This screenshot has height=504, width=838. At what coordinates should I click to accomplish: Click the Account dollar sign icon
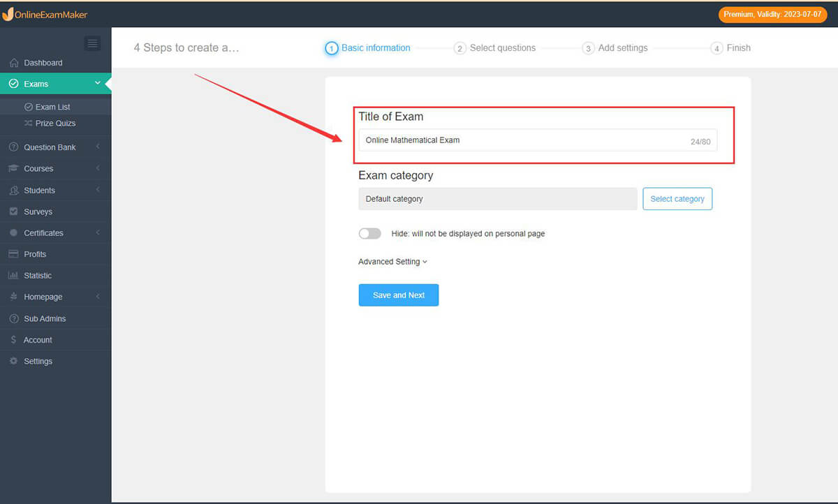click(14, 340)
